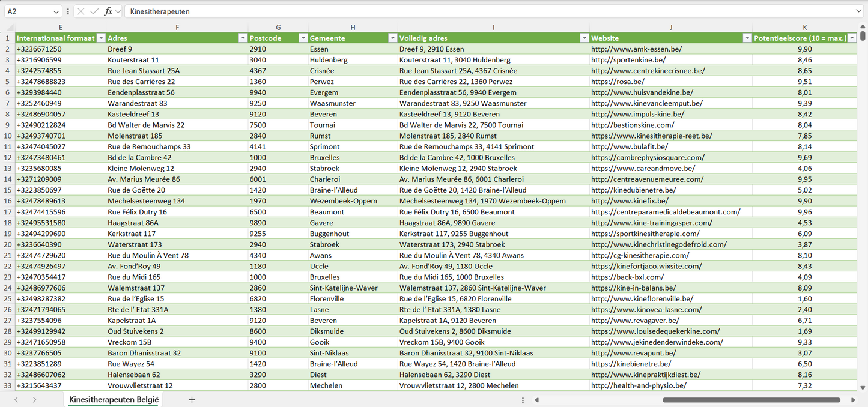Open filter dropdown for Postcode column
This screenshot has width=868, height=407.
coord(303,38)
